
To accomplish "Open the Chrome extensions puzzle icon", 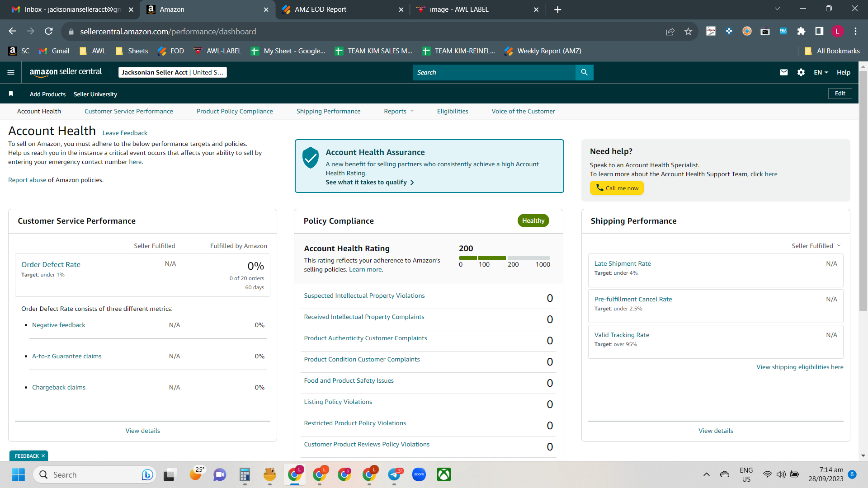I will 801,31.
